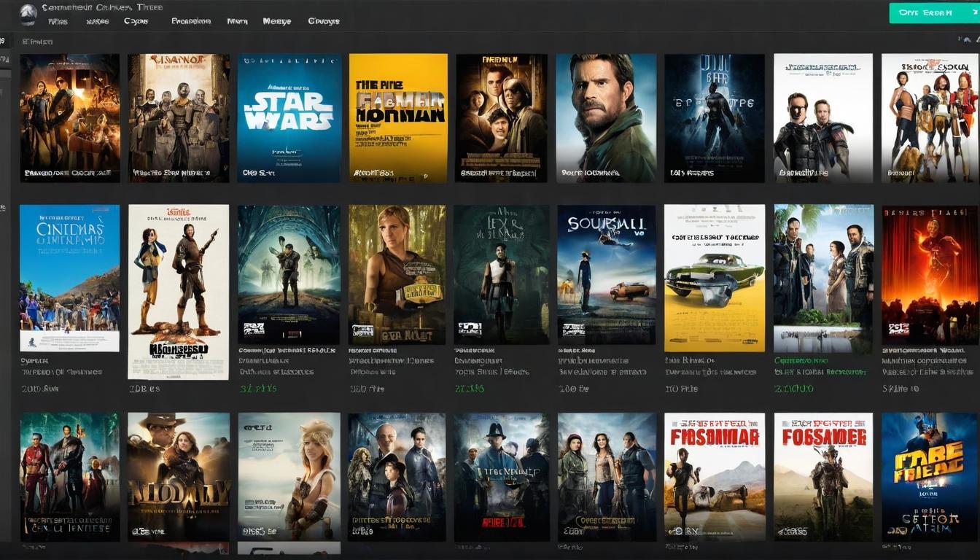980x560 pixels.
Task: Select the bald man in dark coat group poster
Action: (x=397, y=477)
